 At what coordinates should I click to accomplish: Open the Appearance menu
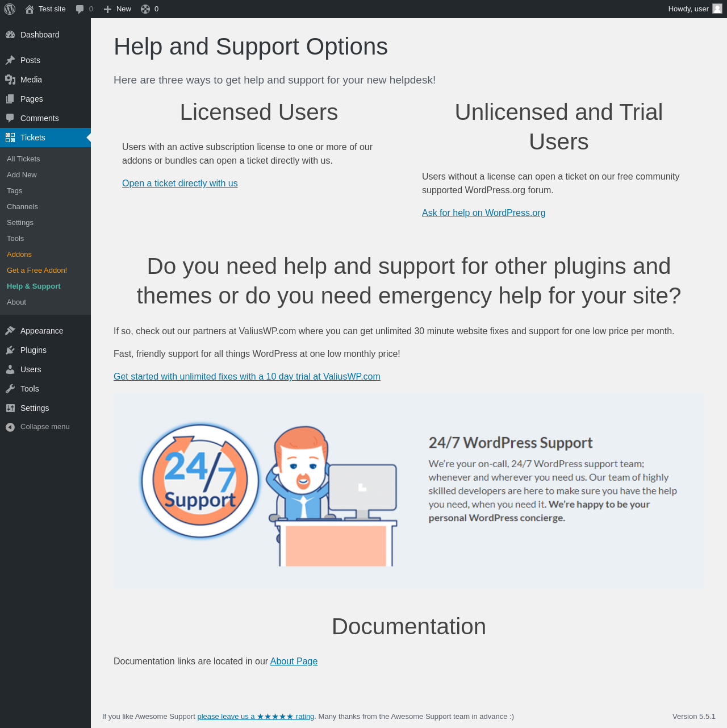45,331
